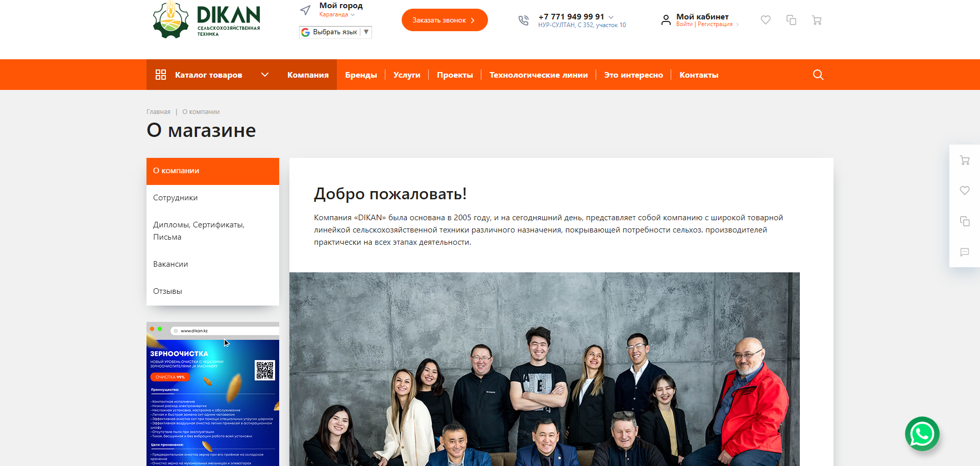Open Бренды menu item
This screenshot has width=980, height=466.
click(361, 75)
